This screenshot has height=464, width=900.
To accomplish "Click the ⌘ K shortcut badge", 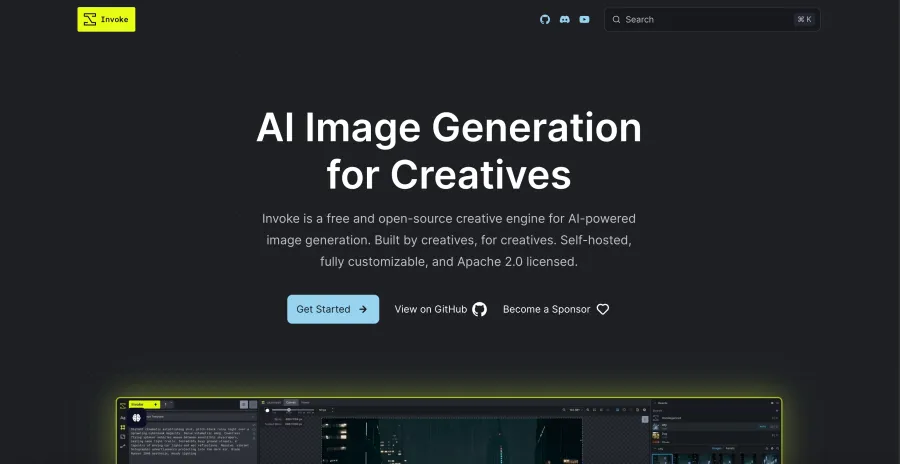I will click(804, 20).
